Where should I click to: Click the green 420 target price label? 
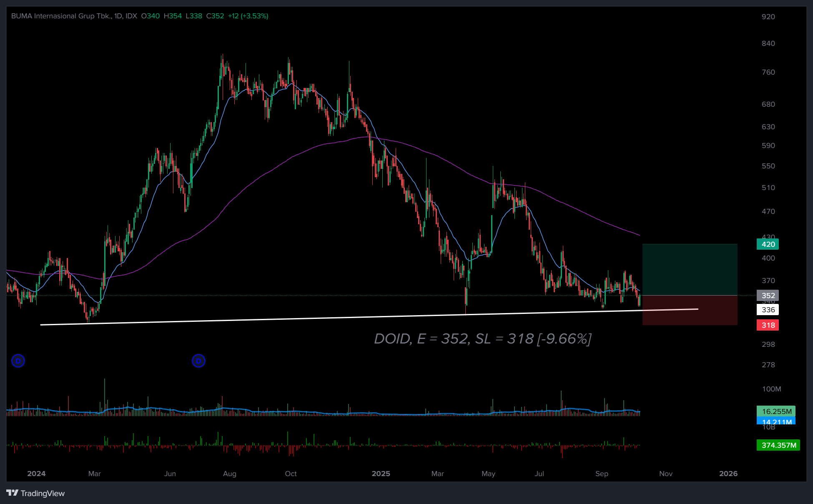768,244
